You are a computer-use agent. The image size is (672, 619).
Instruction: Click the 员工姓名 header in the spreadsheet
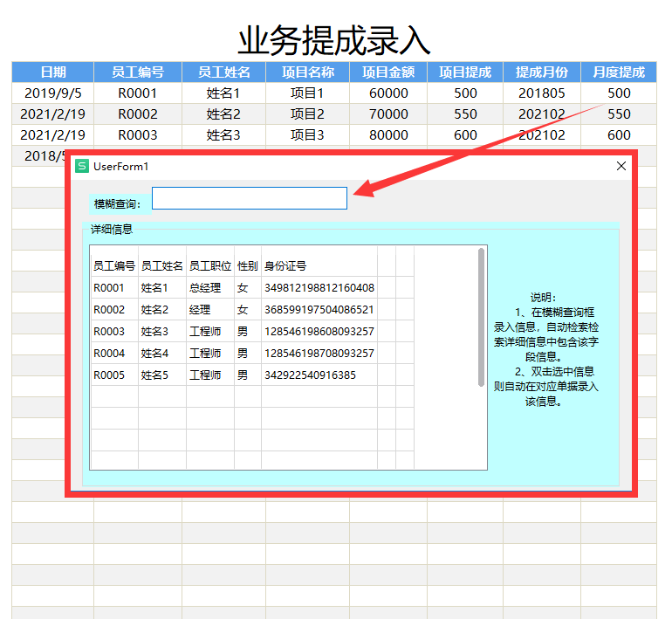pyautogui.click(x=223, y=72)
